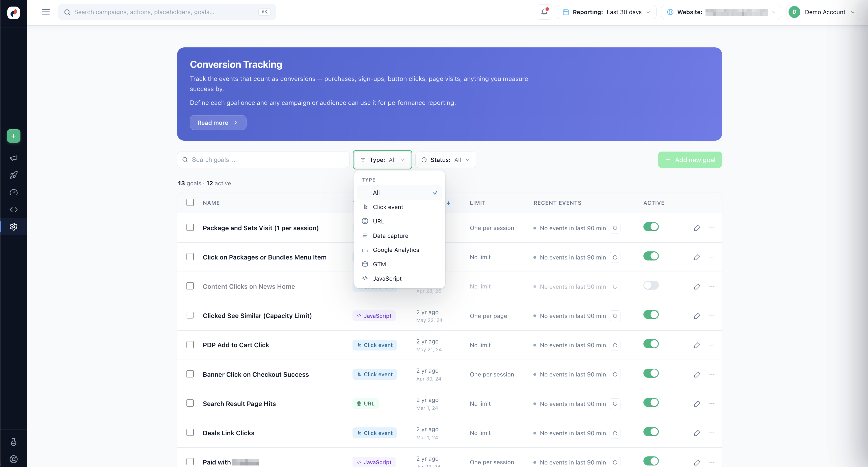Open the notifications bell

pos(544,12)
